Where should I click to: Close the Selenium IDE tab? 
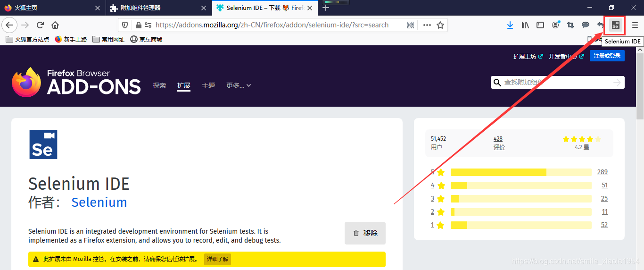point(310,8)
